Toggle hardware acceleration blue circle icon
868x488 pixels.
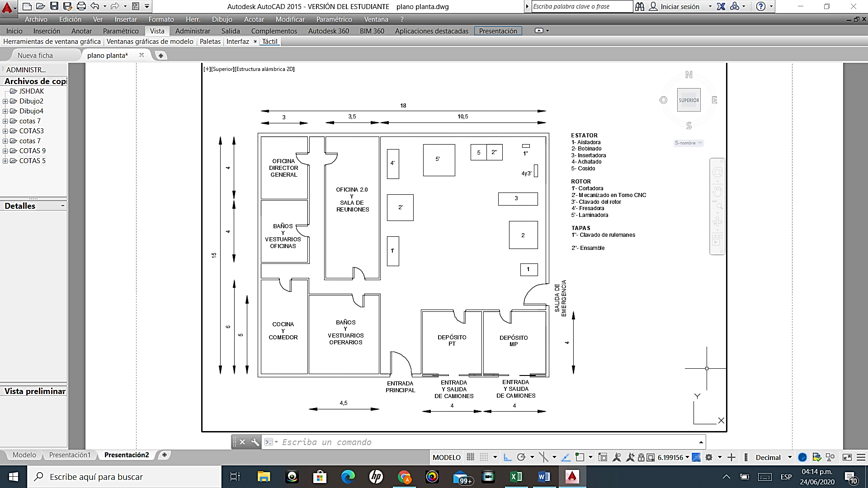(x=802, y=457)
